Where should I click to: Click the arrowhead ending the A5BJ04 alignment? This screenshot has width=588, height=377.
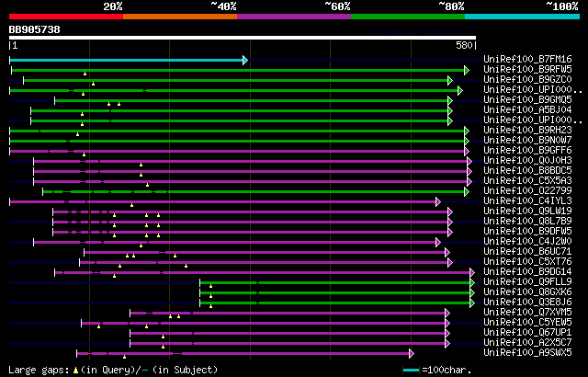450,110
